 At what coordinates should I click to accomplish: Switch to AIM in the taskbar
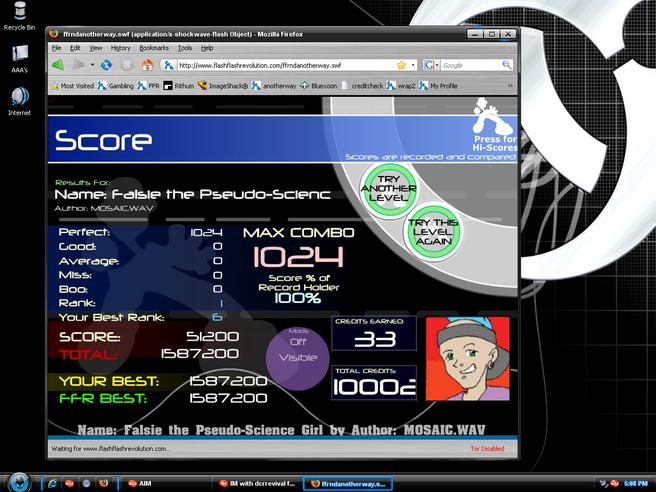tap(140, 483)
